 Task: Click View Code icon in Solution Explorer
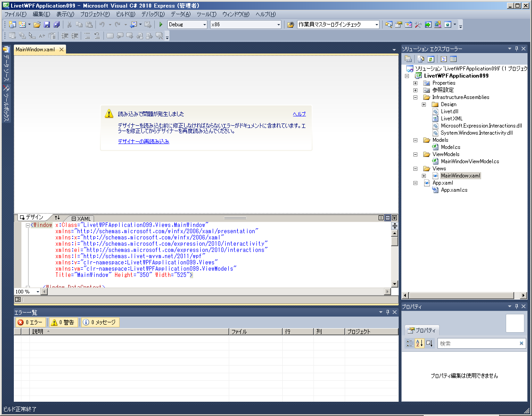443,59
